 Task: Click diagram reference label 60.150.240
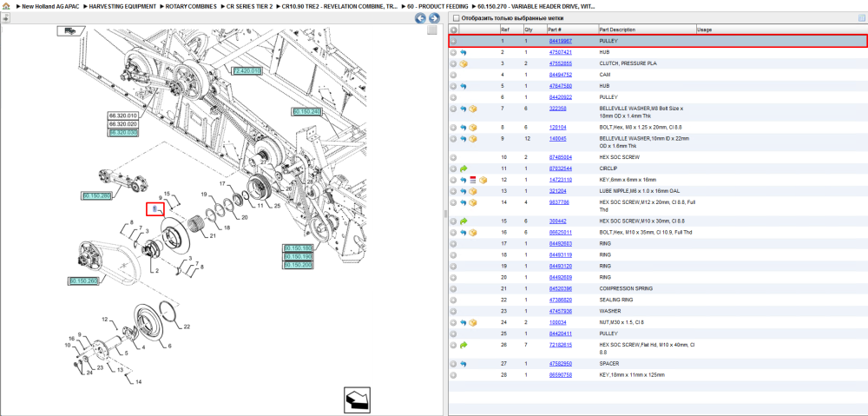click(x=306, y=112)
